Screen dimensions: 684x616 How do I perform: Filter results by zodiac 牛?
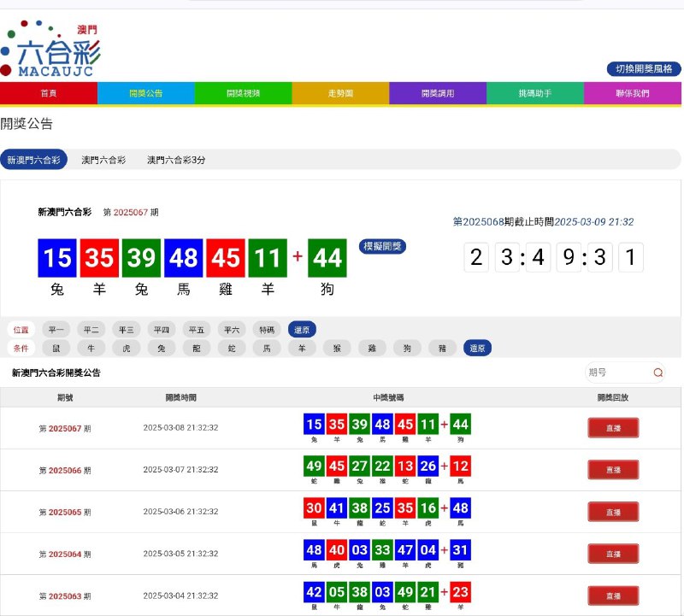tap(91, 348)
